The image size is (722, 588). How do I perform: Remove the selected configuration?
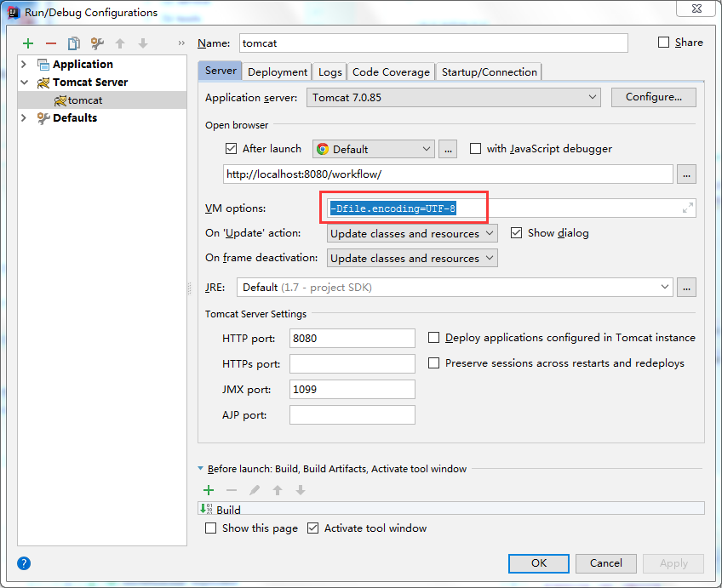51,43
